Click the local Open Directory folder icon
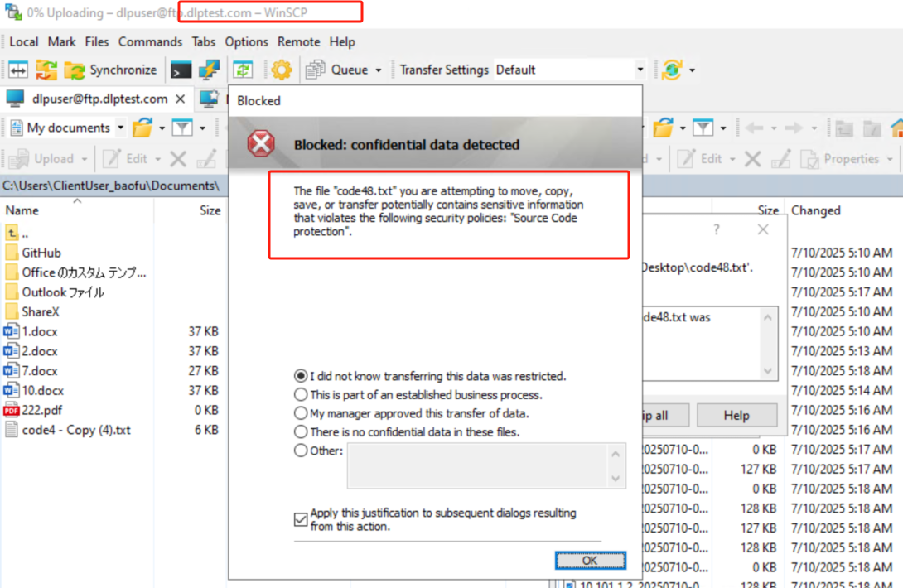903x588 pixels. click(x=142, y=128)
